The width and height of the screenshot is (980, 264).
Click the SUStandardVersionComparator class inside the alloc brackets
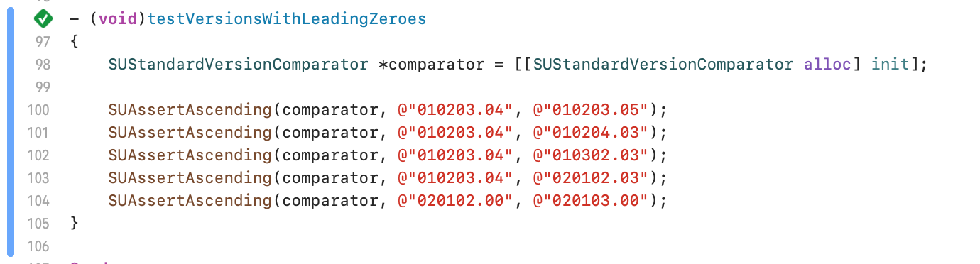(x=663, y=65)
